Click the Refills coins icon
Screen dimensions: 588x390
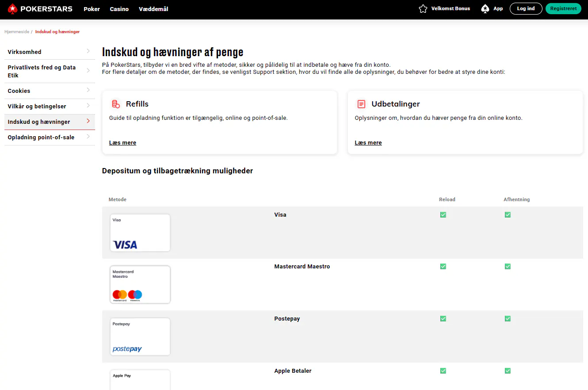pos(116,104)
